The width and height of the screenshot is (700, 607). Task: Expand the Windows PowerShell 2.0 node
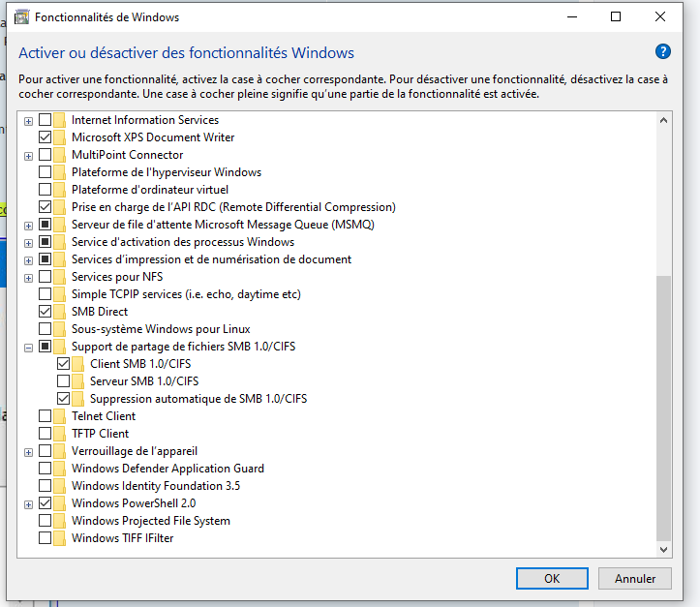pos(29,504)
